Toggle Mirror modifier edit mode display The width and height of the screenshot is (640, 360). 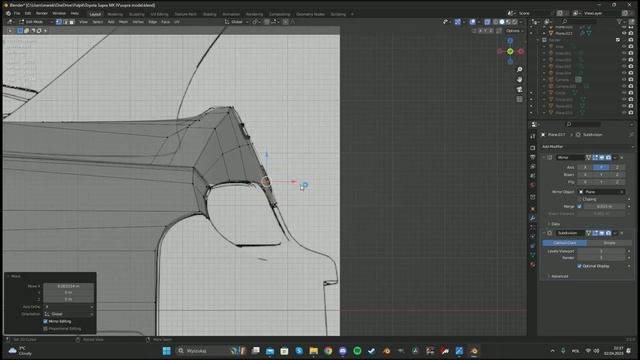pyautogui.click(x=595, y=158)
